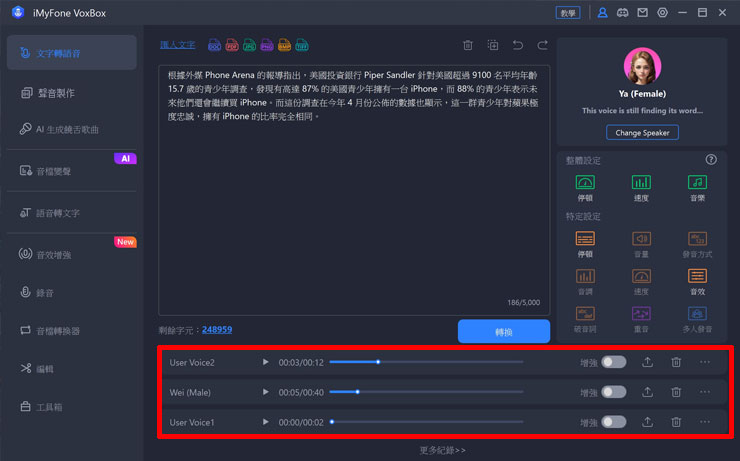Open the remaining characters count 248959 link
The image size is (740, 461).
pyautogui.click(x=217, y=329)
